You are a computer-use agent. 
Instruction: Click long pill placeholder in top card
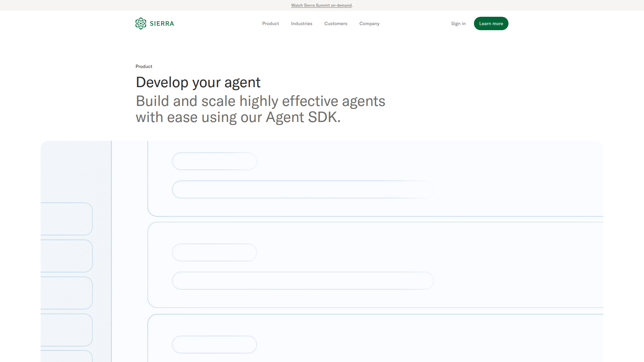point(303,189)
